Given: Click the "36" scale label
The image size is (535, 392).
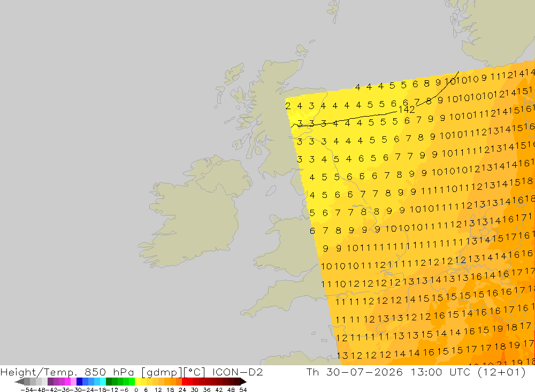Looking at the screenshot, I should click(207, 390).
